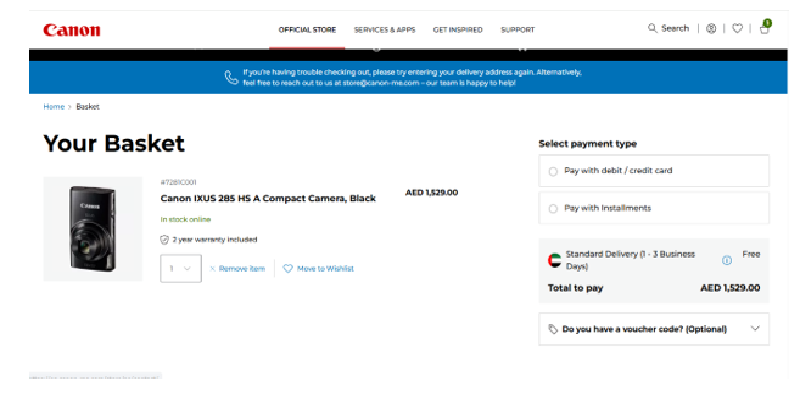Open the quantity dropdown for the camera
This screenshot has width=800, height=394.
click(181, 268)
